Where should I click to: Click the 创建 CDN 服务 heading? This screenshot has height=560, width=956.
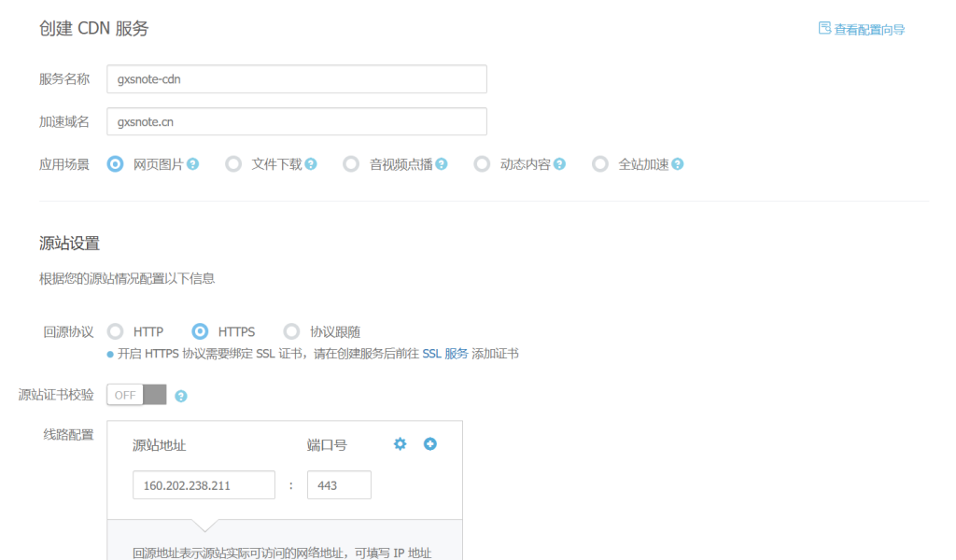(94, 29)
